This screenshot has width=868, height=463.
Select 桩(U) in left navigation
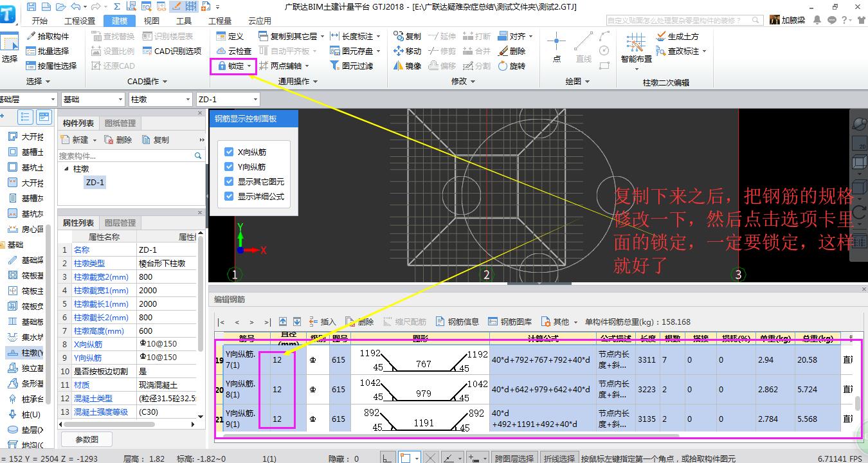(x=24, y=414)
